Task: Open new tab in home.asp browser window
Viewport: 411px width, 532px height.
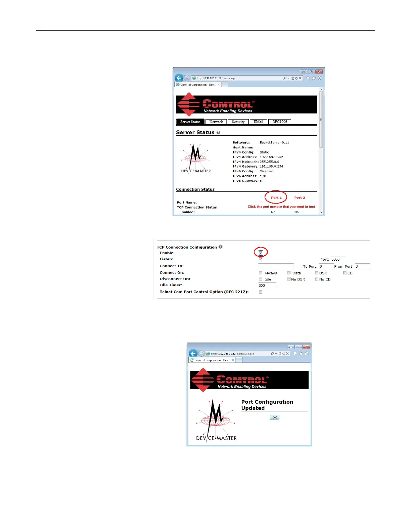Action: tap(225, 85)
